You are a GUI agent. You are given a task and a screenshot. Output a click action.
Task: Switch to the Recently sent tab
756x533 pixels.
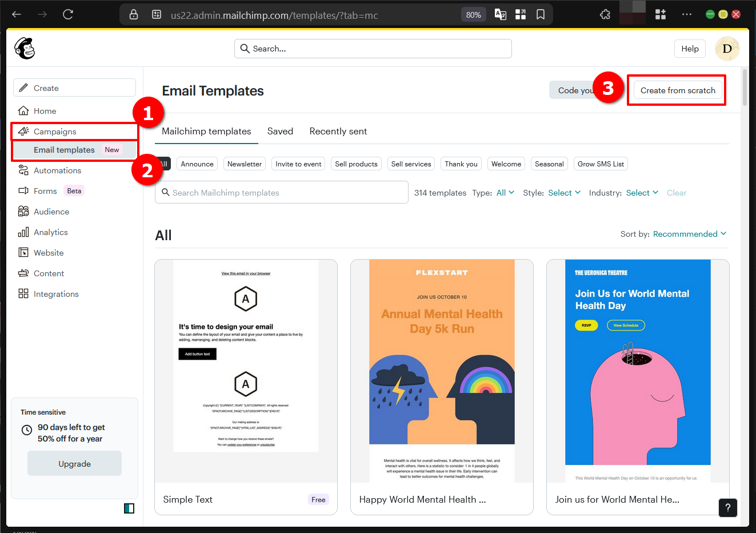tap(338, 131)
